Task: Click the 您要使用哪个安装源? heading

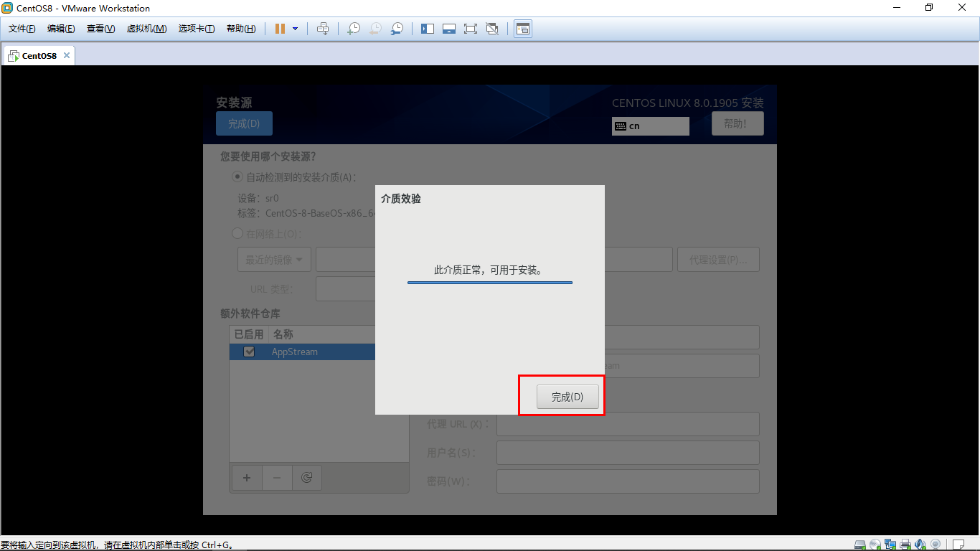Action: [268, 156]
